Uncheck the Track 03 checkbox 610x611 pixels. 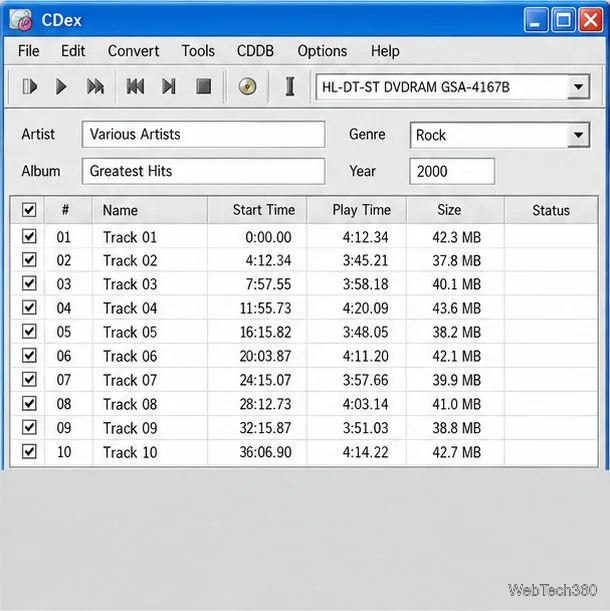tap(29, 284)
